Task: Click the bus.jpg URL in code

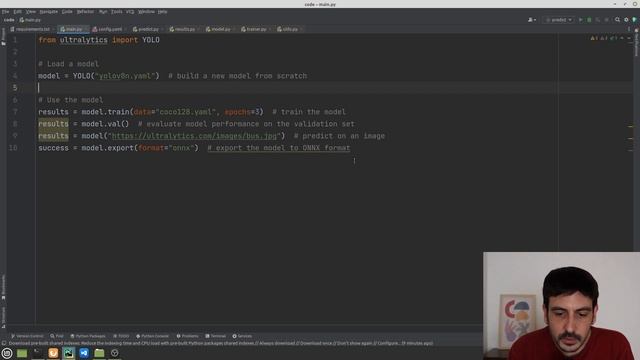Action: pyautogui.click(x=194, y=136)
